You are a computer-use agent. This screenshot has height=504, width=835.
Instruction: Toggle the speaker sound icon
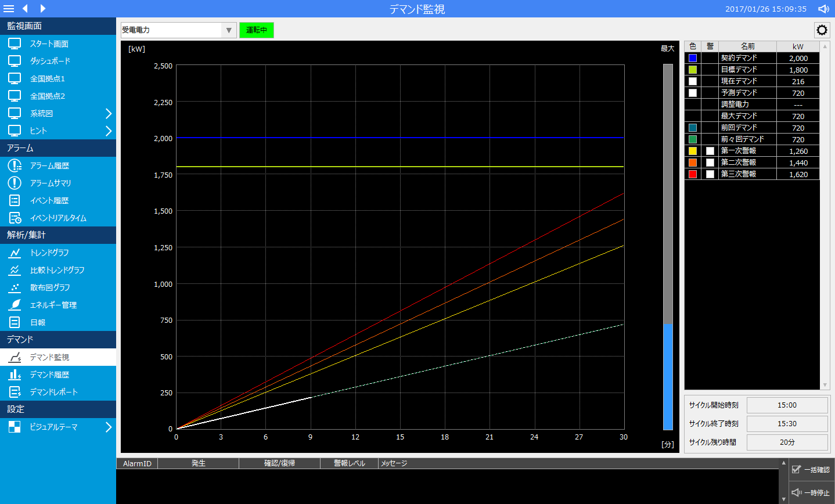click(x=823, y=9)
